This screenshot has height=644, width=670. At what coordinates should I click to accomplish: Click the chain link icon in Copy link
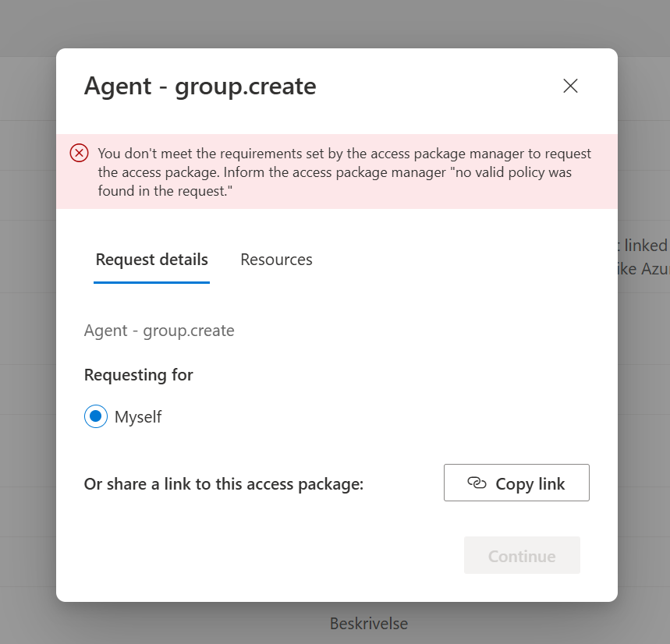pyautogui.click(x=477, y=483)
